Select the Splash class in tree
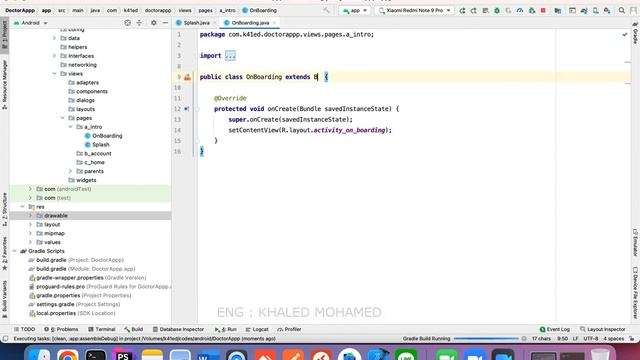 97,144
